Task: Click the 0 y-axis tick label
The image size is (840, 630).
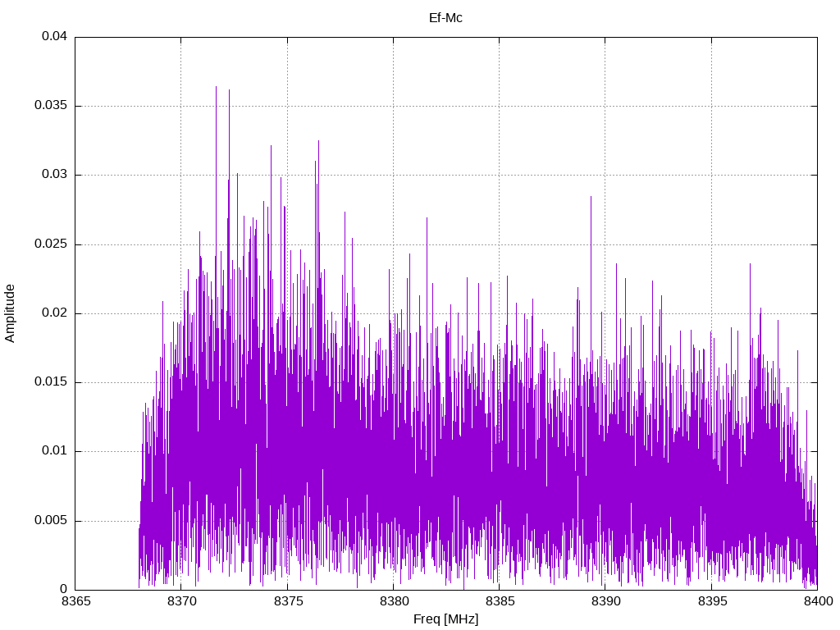Action: pos(64,589)
